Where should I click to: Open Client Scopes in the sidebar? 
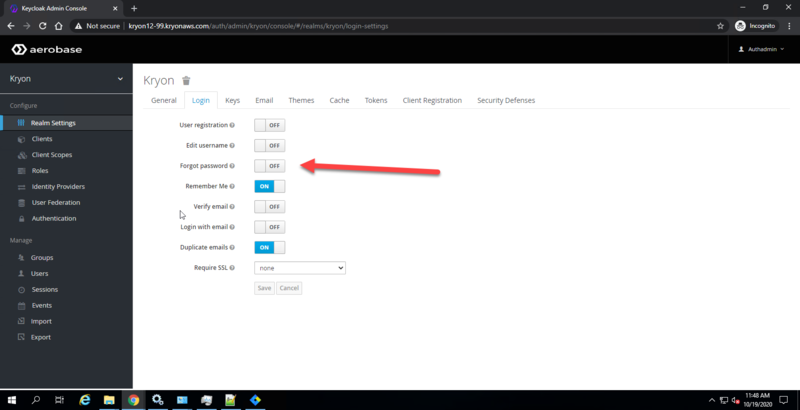pos(51,155)
